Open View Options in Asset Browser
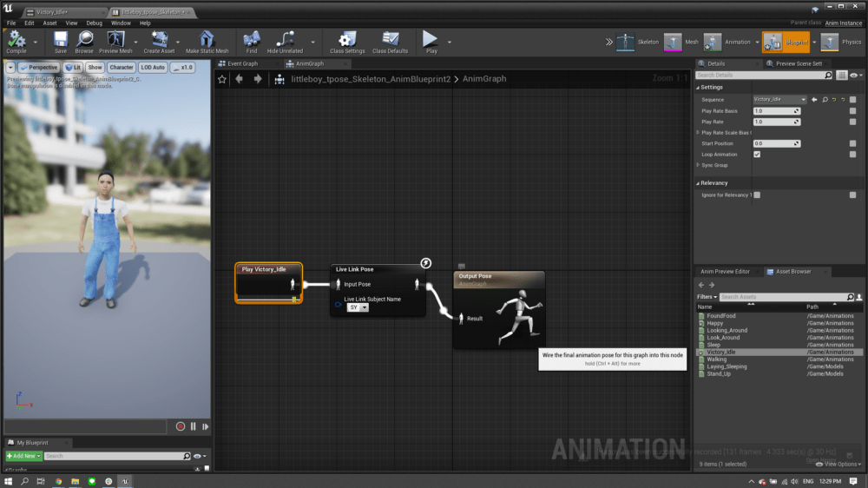Viewport: 868px width, 488px height. [x=838, y=465]
